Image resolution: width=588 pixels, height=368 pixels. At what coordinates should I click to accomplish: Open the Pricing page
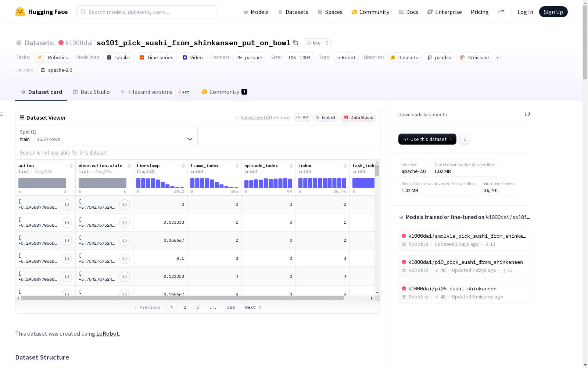tap(480, 12)
